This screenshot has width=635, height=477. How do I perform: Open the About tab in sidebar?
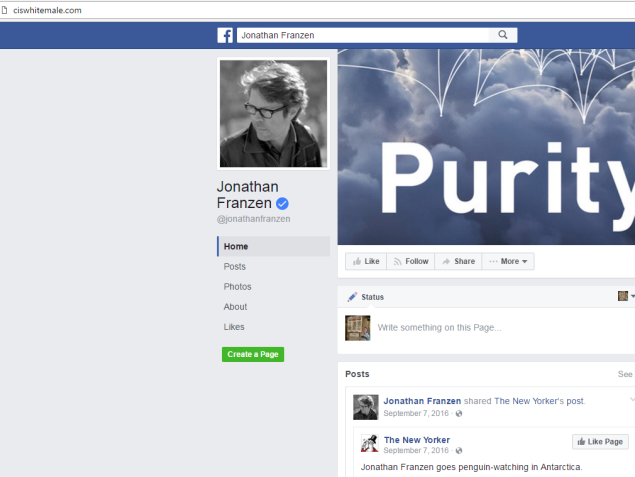[235, 307]
